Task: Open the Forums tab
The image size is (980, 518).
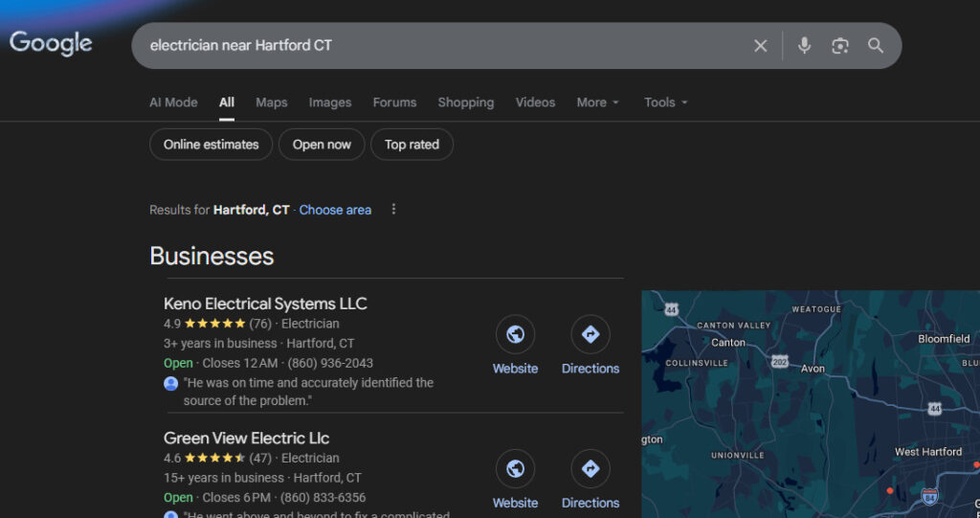Action: click(394, 102)
